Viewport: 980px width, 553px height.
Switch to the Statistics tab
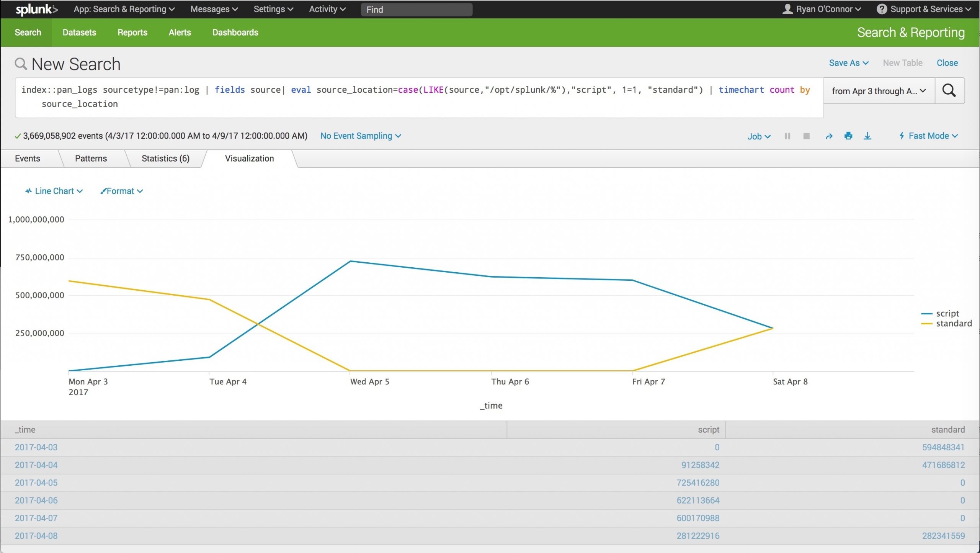click(165, 158)
